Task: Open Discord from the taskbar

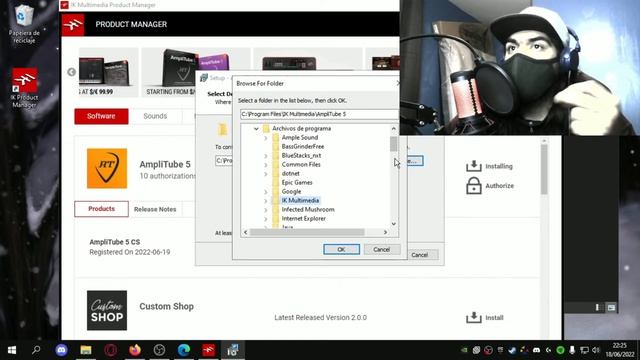Action: pyautogui.click(x=62, y=350)
